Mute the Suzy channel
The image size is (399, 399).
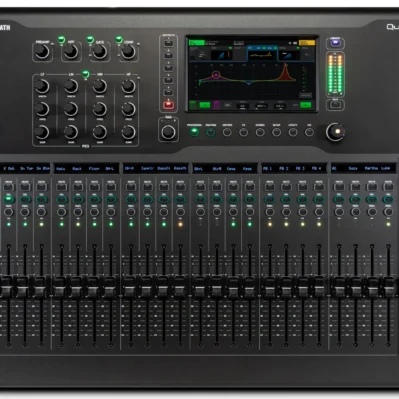tap(355, 186)
